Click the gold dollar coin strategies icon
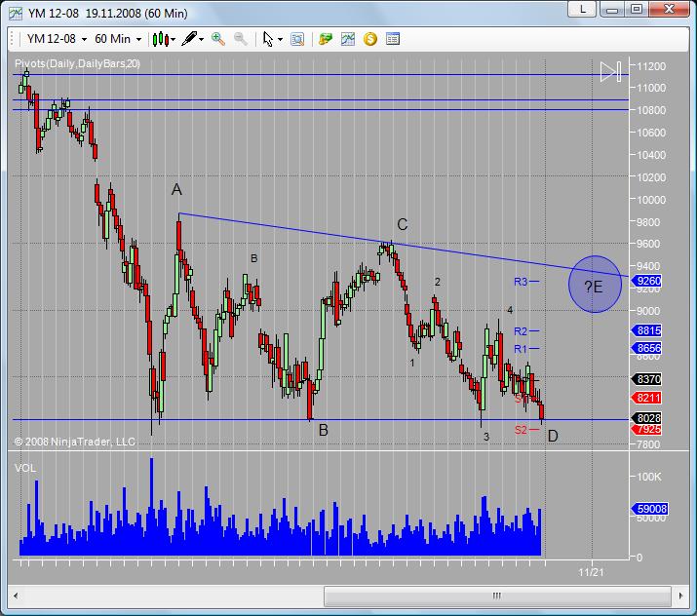697x616 pixels. pyautogui.click(x=370, y=39)
